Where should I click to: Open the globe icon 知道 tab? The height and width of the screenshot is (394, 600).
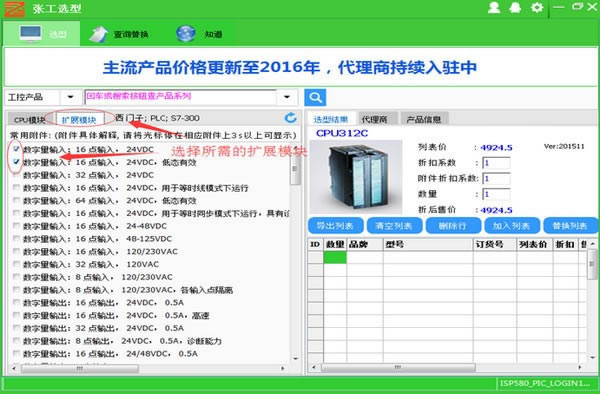[x=199, y=34]
